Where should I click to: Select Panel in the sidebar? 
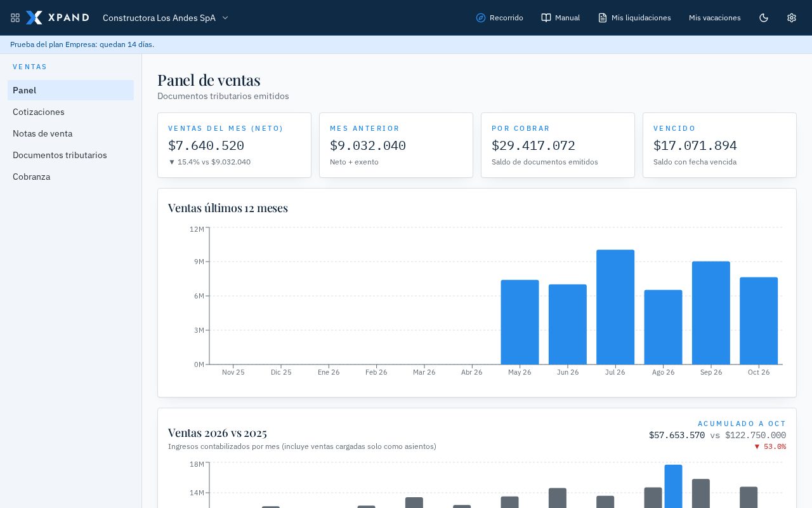click(x=70, y=90)
